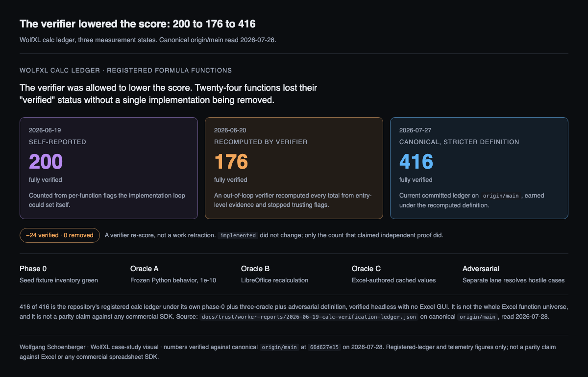Click the 2026-06-19 date label
This screenshot has height=377, width=588.
(45, 130)
